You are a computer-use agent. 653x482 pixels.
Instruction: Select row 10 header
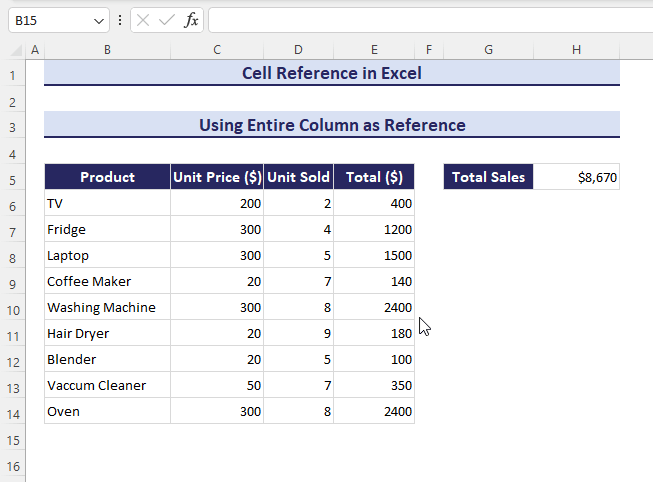point(13,308)
